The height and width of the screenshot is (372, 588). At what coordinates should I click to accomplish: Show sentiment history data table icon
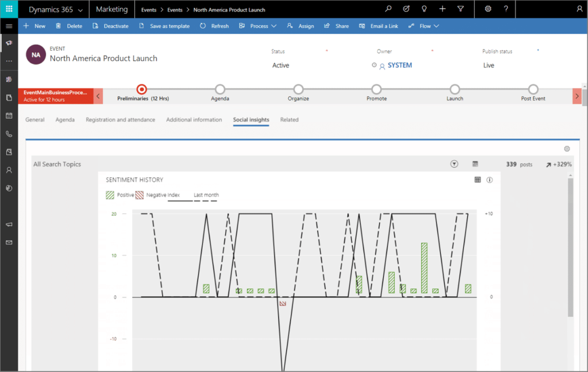click(x=477, y=180)
